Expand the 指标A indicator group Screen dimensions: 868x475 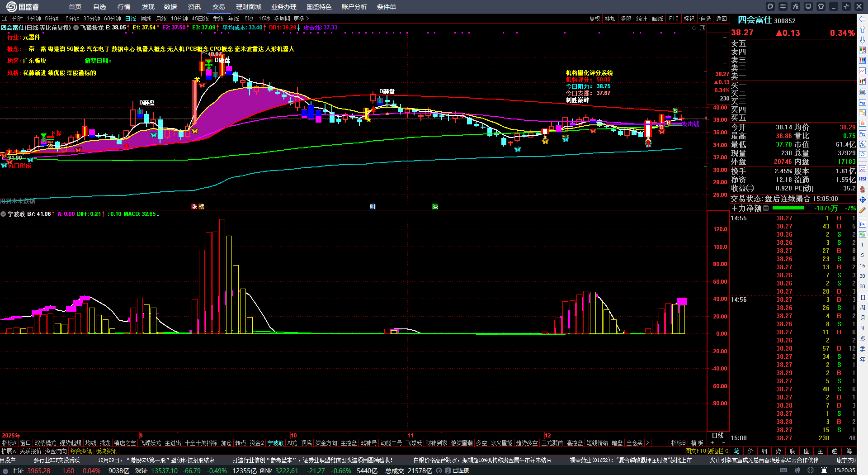[x=9, y=443]
